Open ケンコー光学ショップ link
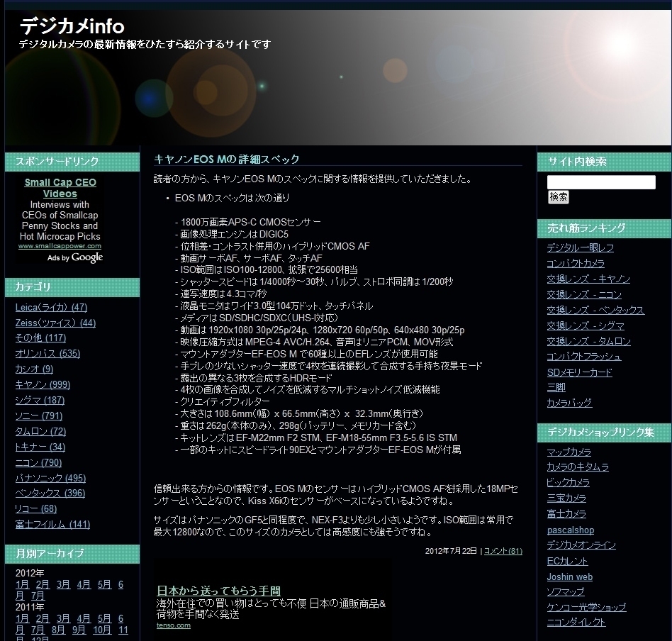This screenshot has width=672, height=641. coord(587,607)
